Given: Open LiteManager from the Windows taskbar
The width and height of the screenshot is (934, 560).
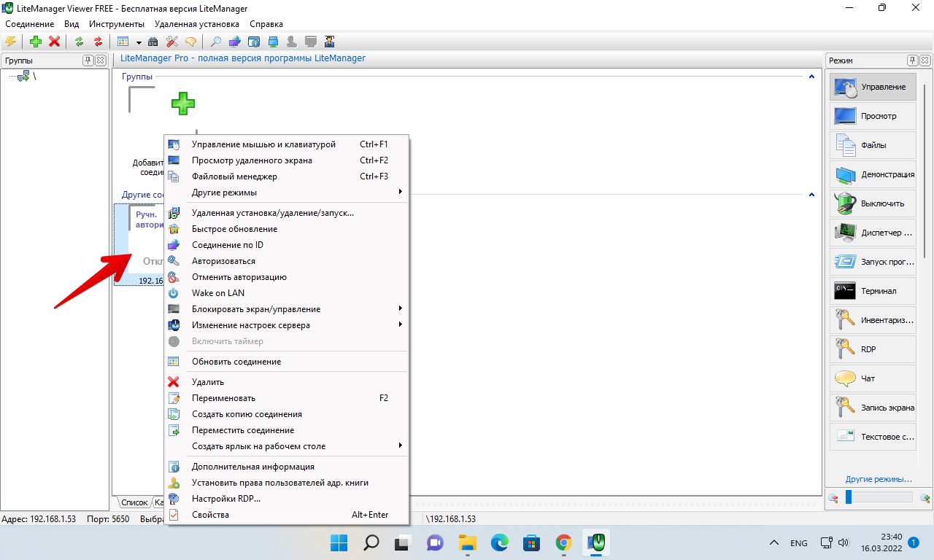Looking at the screenshot, I should point(596,542).
